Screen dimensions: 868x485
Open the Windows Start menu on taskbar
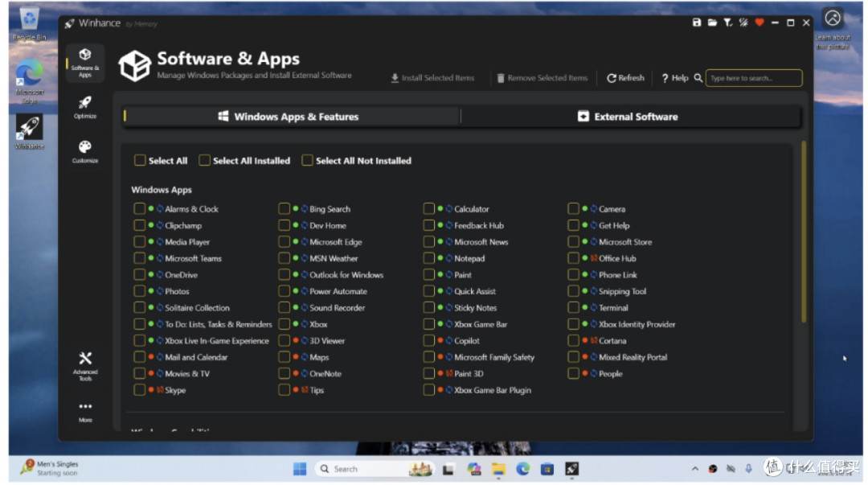point(299,469)
